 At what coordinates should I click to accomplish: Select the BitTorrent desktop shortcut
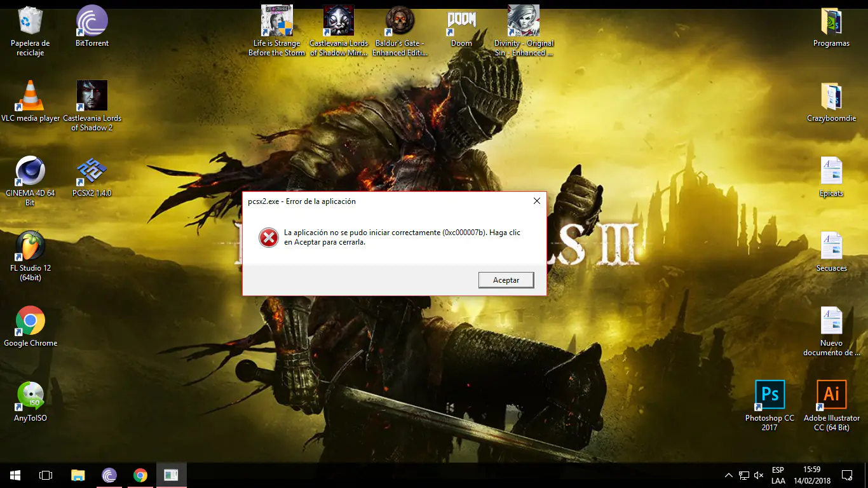[x=92, y=26]
